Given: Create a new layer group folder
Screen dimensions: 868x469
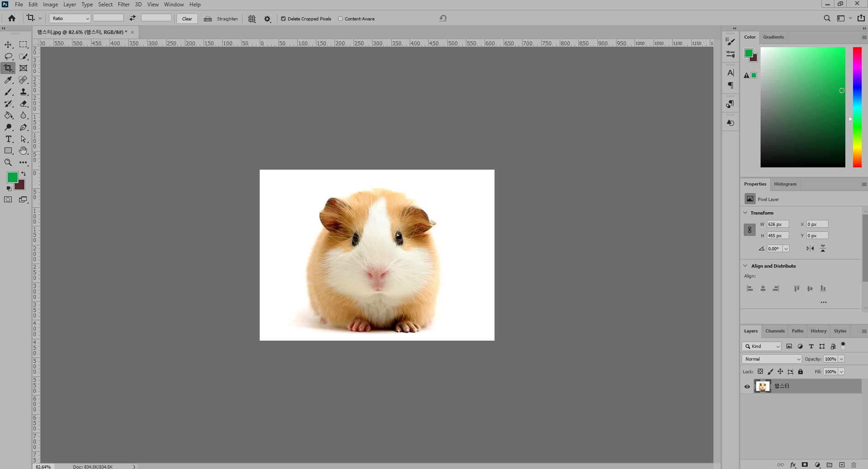Looking at the screenshot, I should pyautogui.click(x=829, y=464).
